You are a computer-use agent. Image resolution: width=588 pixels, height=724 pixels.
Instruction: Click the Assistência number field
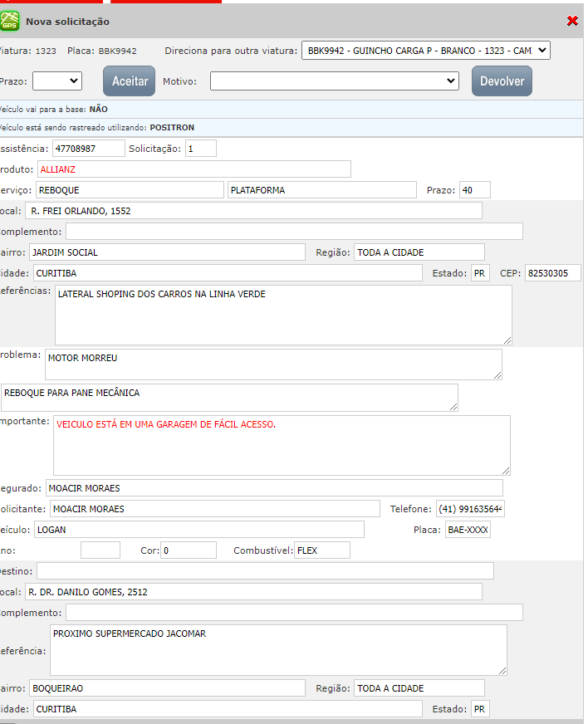pyautogui.click(x=87, y=149)
